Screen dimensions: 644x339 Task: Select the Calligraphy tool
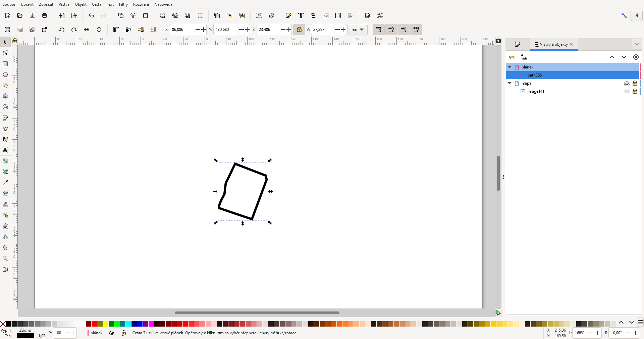[5, 139]
